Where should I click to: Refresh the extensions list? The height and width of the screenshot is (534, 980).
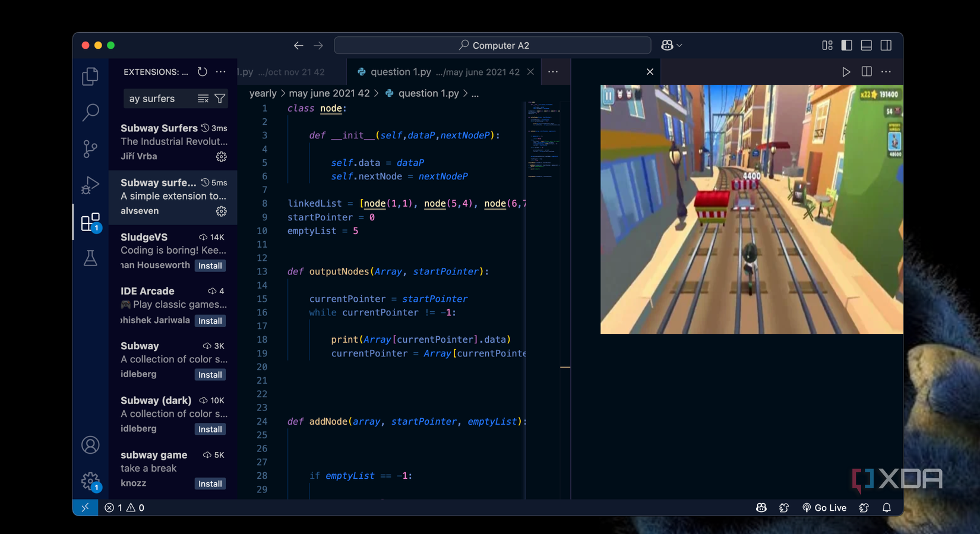coord(203,72)
